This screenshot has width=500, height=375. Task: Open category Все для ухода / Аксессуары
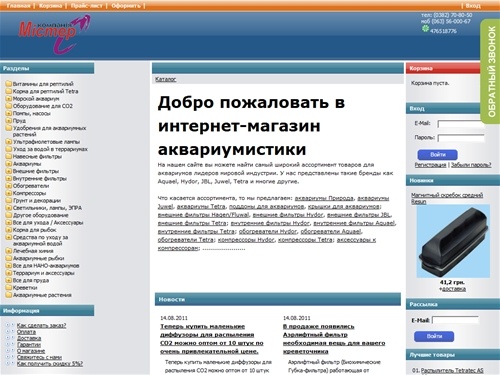coord(48,222)
